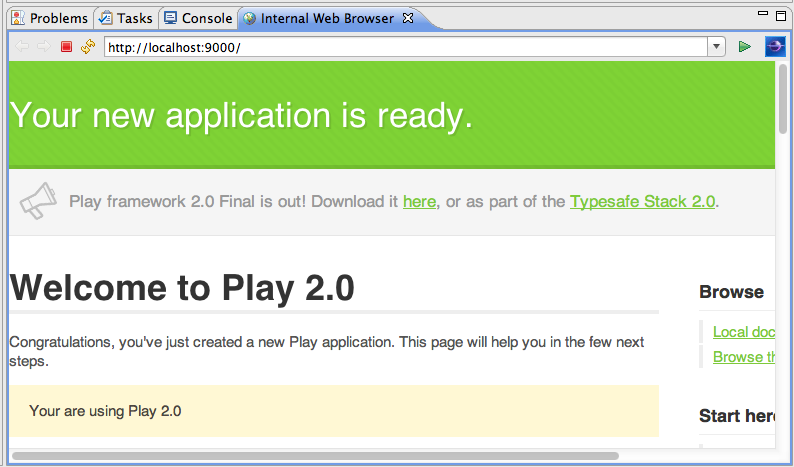Open the Typesafe Stack 2.0 link
Screen dimensions: 794x467
[x=643, y=202]
